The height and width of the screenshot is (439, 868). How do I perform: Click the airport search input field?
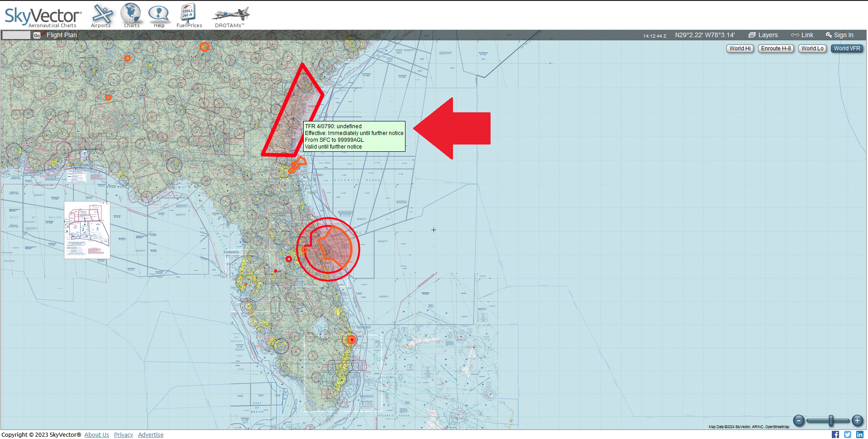point(16,35)
